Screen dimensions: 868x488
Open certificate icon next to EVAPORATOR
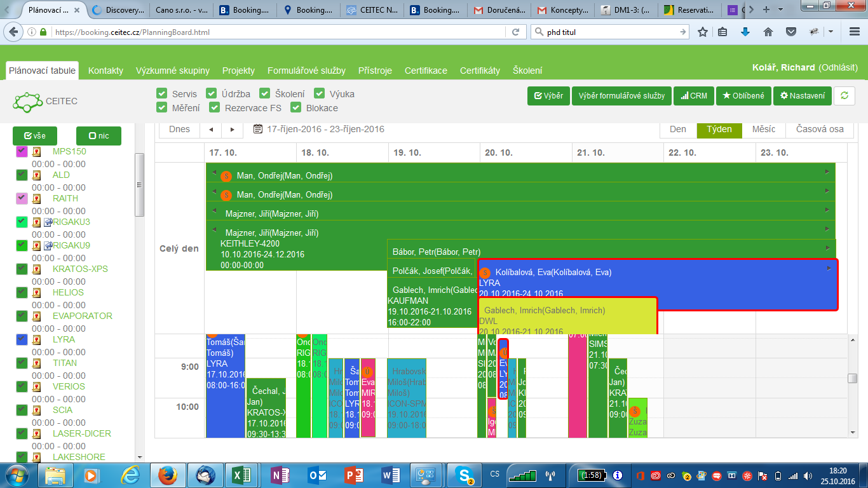tap(36, 316)
